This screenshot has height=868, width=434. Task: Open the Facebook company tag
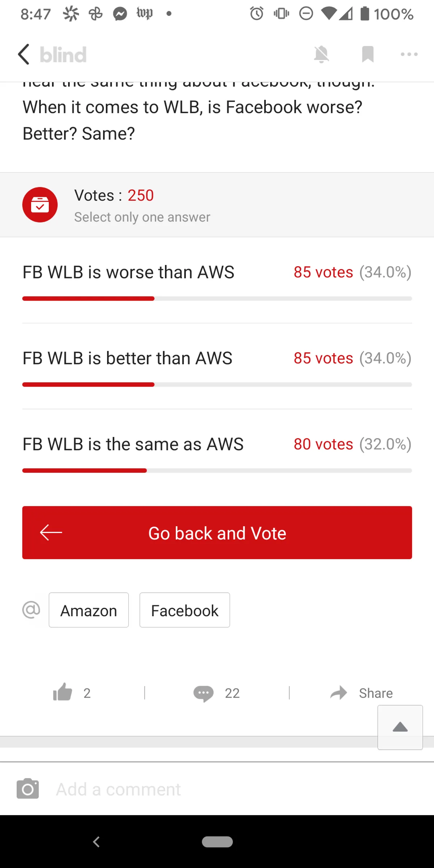coord(184,610)
